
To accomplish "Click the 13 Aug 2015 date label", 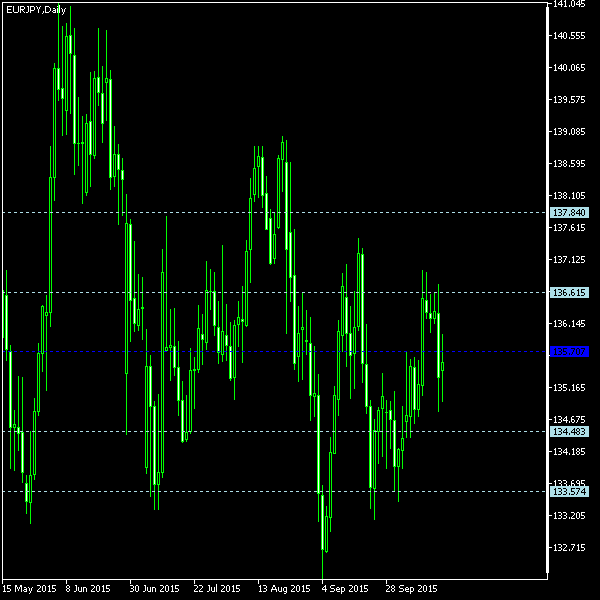I will (x=284, y=589).
